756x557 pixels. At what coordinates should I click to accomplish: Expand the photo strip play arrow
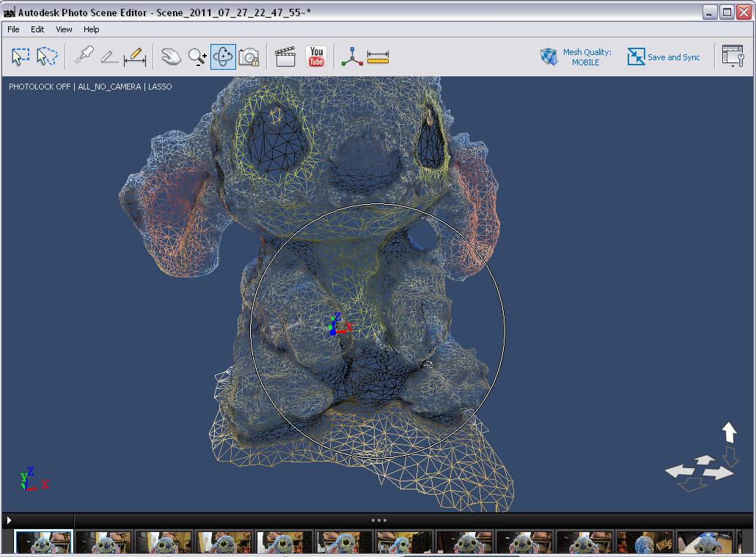(x=9, y=520)
